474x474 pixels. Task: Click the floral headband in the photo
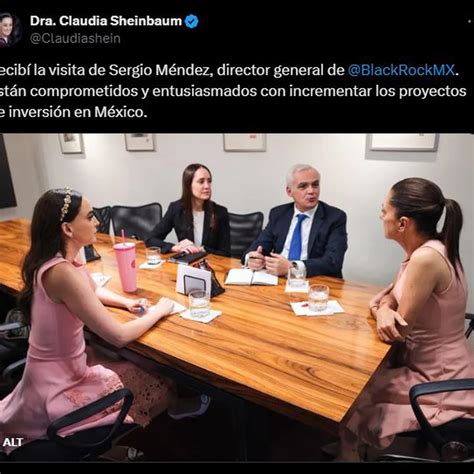(66, 203)
